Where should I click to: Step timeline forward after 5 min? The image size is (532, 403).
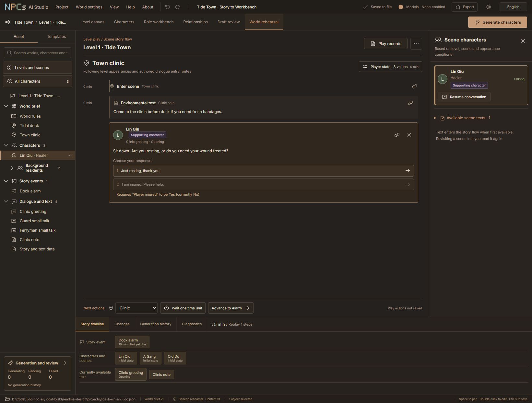tap(227, 324)
